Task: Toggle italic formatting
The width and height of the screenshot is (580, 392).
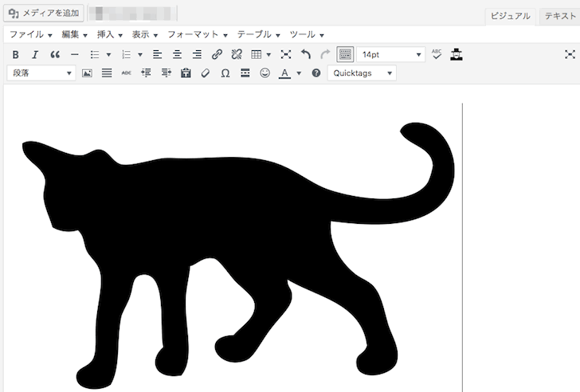Action: [x=35, y=55]
